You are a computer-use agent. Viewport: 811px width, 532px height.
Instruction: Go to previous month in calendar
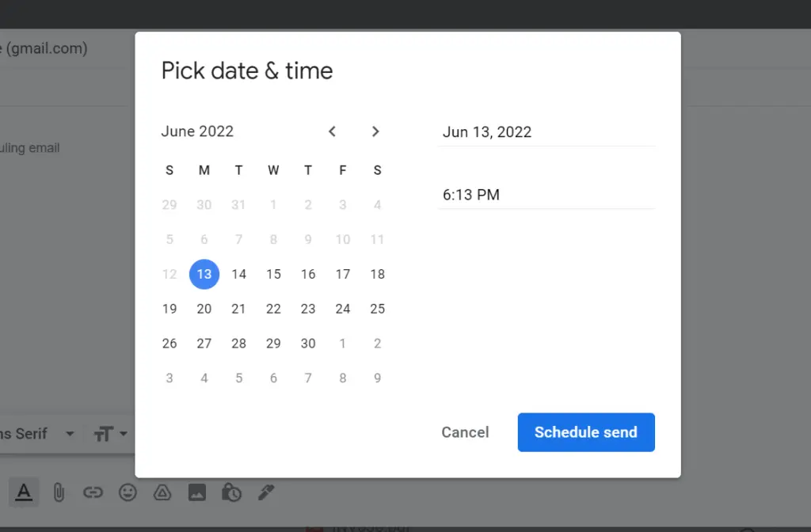click(333, 131)
